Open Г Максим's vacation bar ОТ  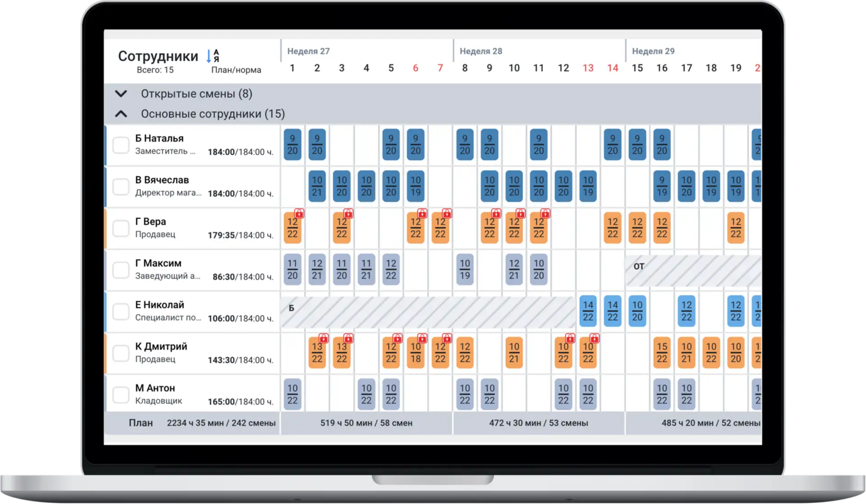pyautogui.click(x=694, y=270)
